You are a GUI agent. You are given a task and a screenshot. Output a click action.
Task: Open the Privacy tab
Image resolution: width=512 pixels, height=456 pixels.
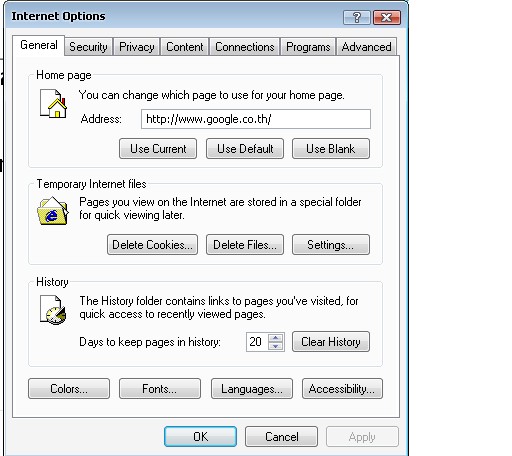[137, 47]
